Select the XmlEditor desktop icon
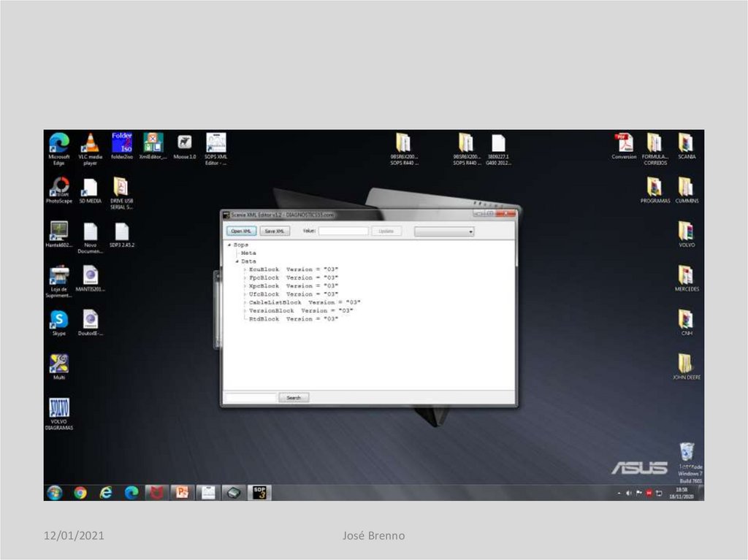Screen dimensions: 748x560 (153, 146)
